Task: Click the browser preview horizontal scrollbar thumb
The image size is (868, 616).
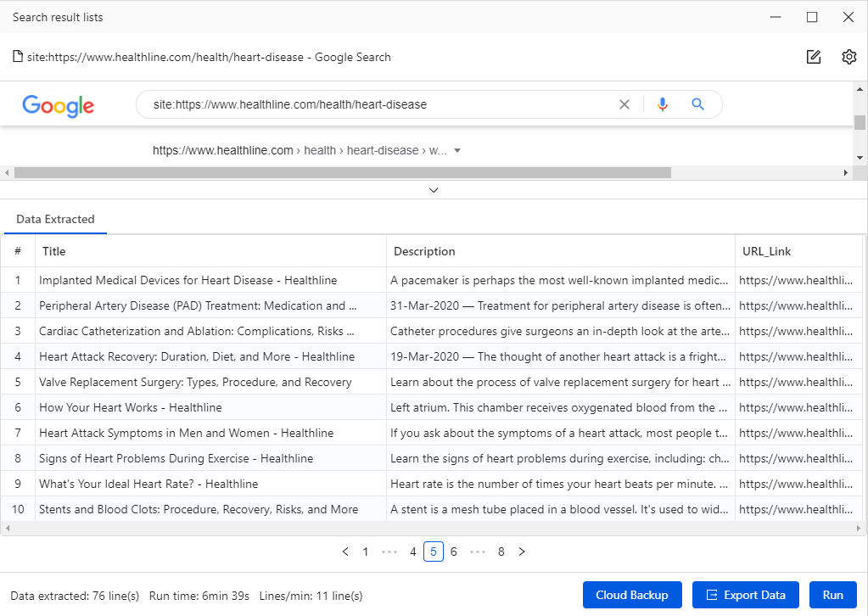Action: pos(343,173)
